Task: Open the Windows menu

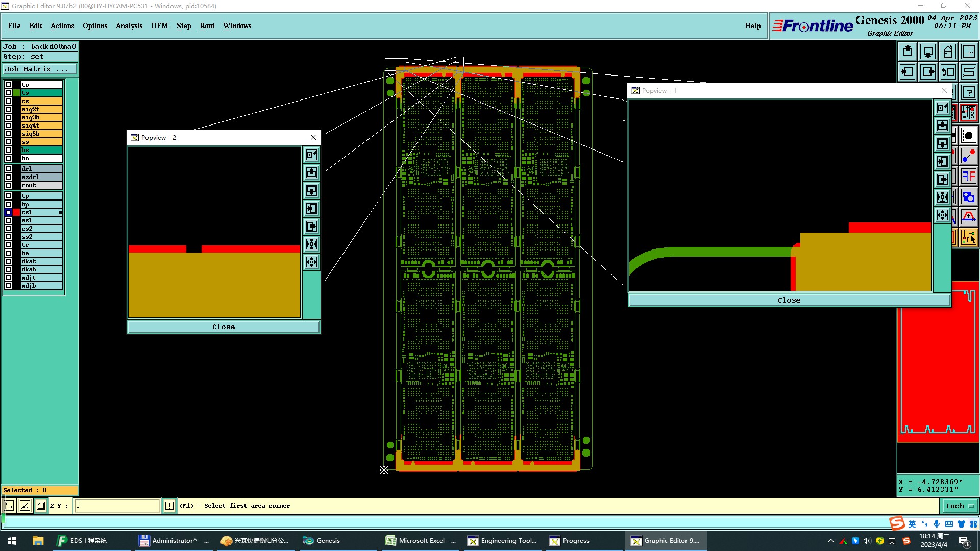Action: [x=237, y=26]
